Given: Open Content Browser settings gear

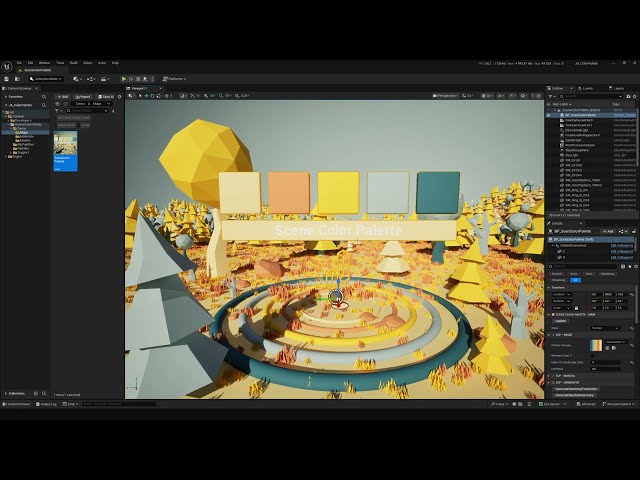Looking at the screenshot, I should 120,97.
